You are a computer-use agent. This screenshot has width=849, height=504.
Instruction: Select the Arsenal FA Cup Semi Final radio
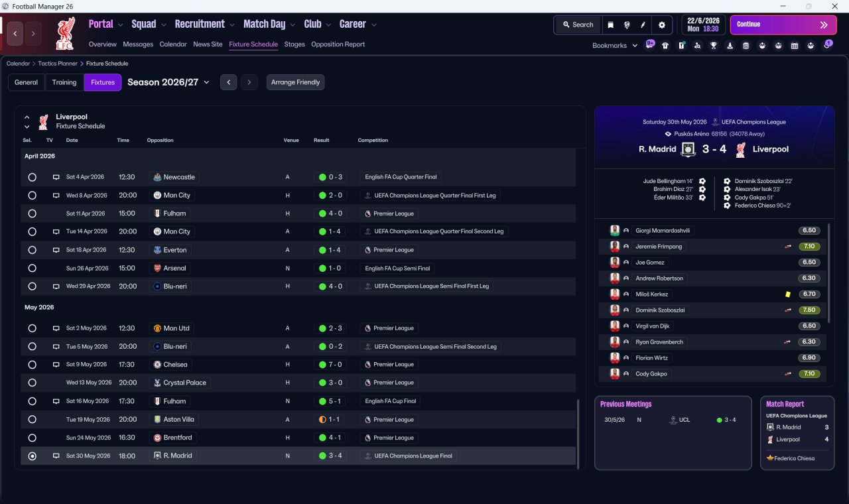(x=32, y=268)
